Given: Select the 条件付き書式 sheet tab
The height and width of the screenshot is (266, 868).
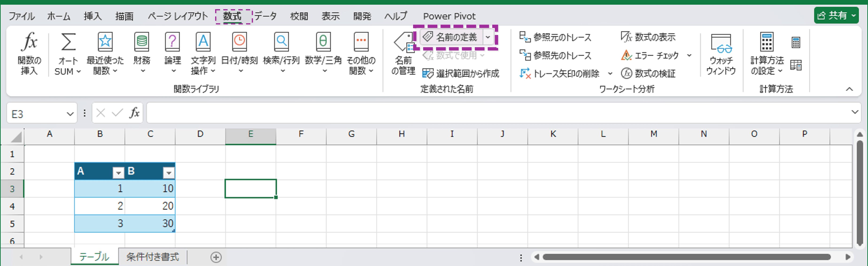Looking at the screenshot, I should click(x=152, y=257).
